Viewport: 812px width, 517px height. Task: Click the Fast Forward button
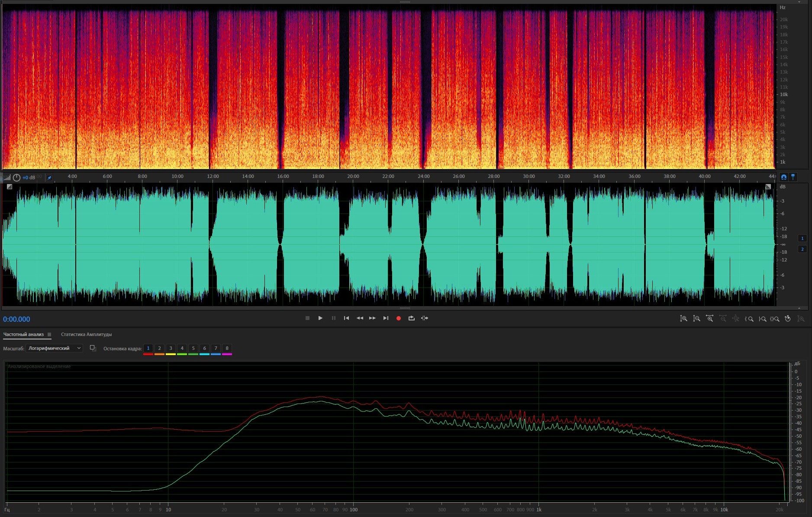point(372,318)
